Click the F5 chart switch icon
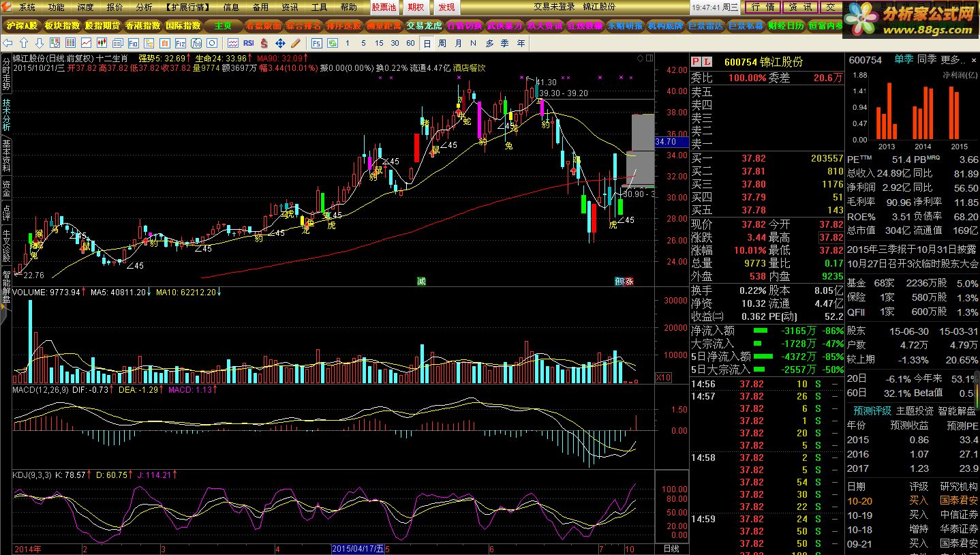 (317, 43)
